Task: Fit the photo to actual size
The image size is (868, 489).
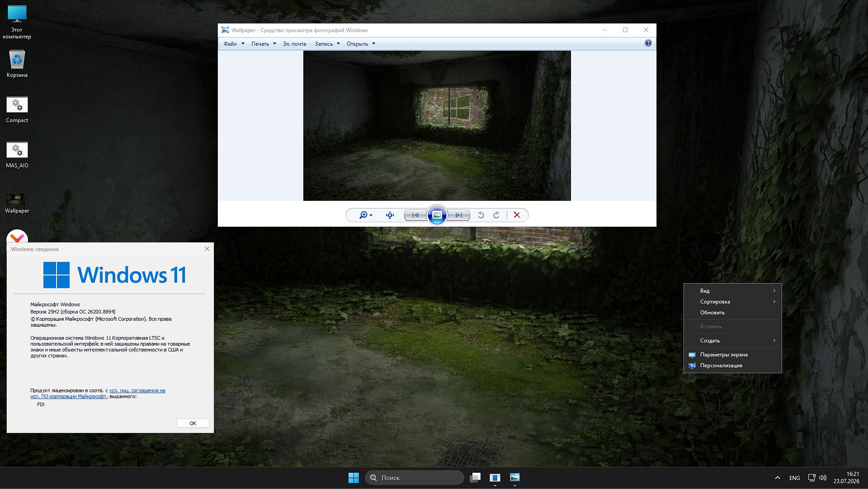Action: (x=390, y=215)
